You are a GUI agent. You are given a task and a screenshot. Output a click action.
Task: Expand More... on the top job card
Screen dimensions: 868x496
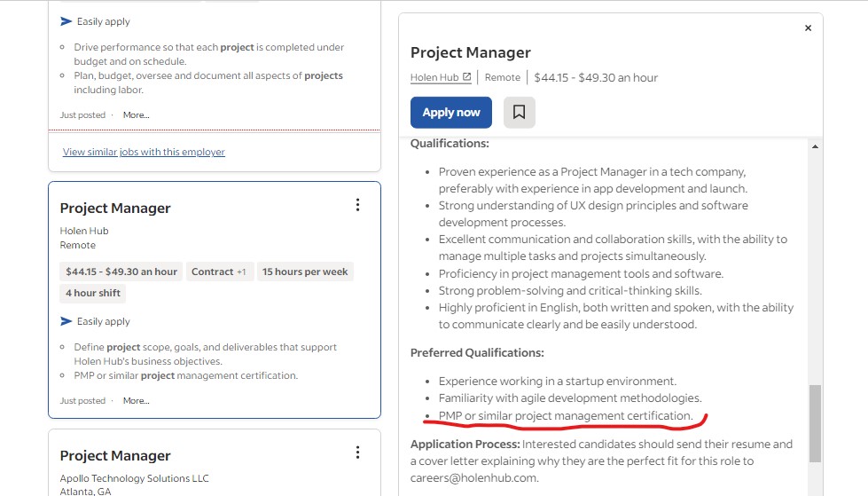tap(137, 115)
